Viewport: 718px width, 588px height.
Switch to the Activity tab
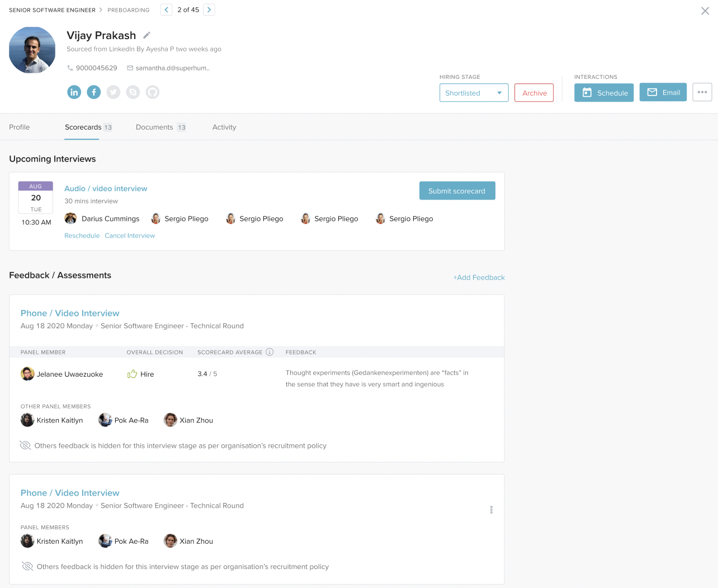(x=224, y=127)
